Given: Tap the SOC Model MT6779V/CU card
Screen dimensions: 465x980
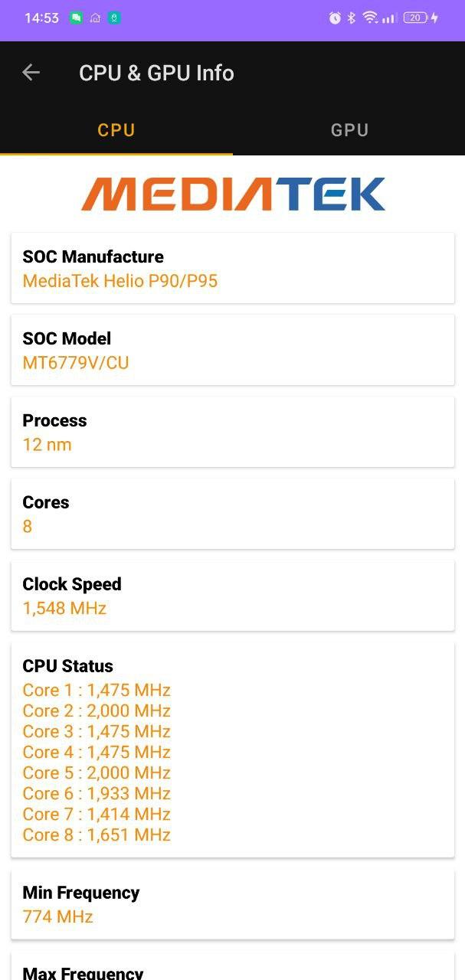Looking at the screenshot, I should [233, 350].
